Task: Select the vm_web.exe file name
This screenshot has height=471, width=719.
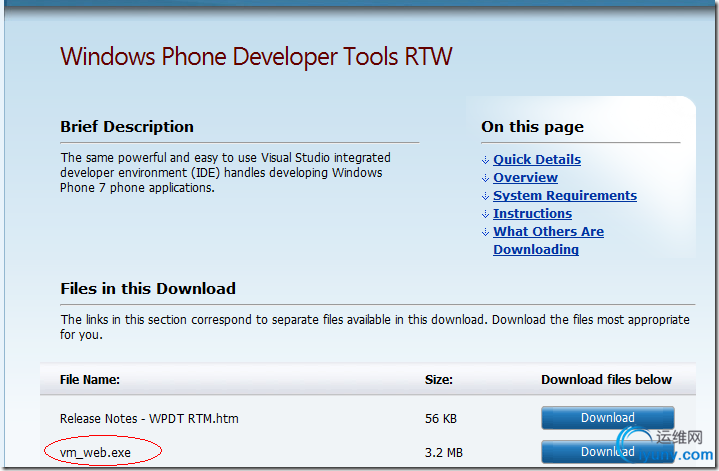Action: click(x=95, y=453)
